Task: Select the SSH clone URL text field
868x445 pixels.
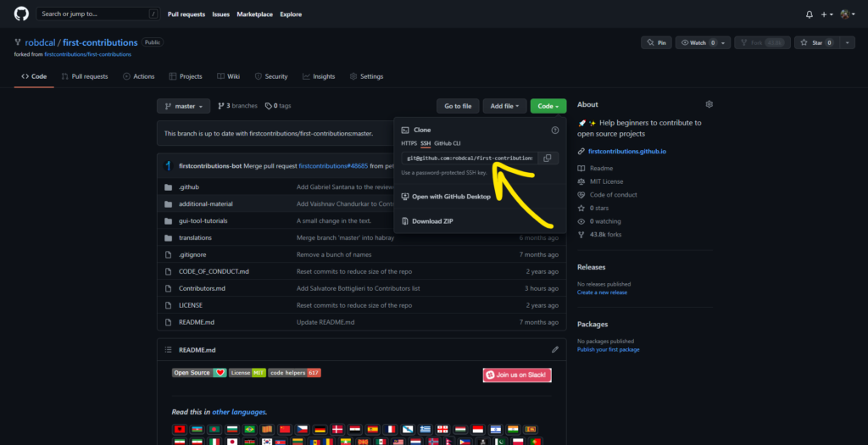Action: pyautogui.click(x=470, y=159)
